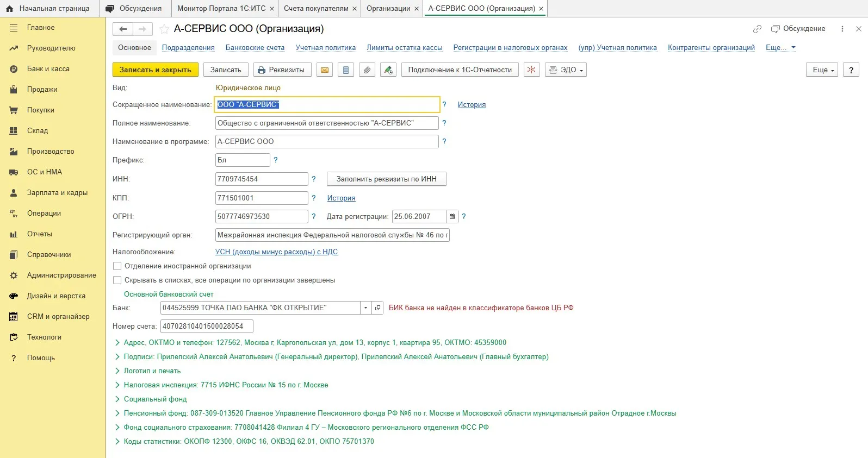Expand the Налоговая инспекция section
Image resolution: width=868 pixels, height=458 pixels.
point(117,385)
